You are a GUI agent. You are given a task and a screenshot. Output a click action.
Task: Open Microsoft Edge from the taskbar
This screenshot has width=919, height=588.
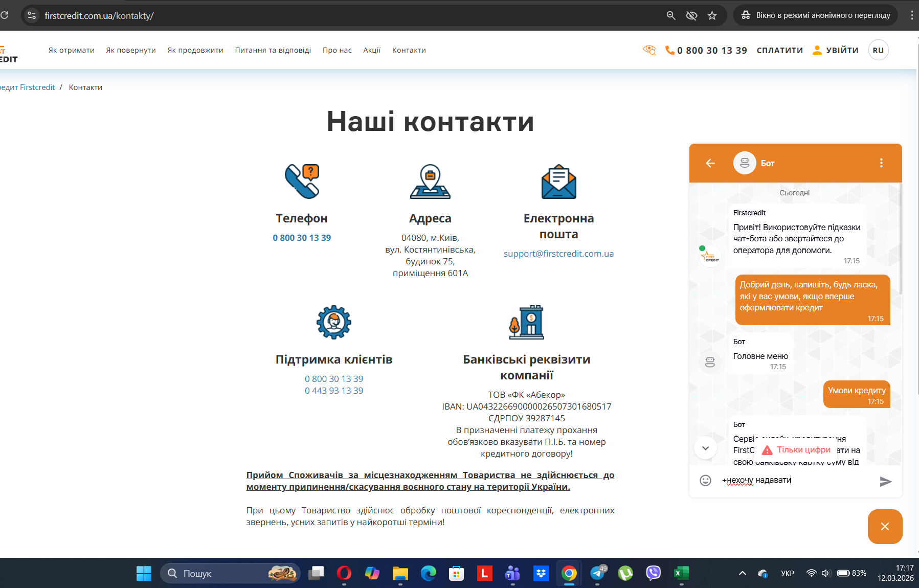pyautogui.click(x=429, y=573)
